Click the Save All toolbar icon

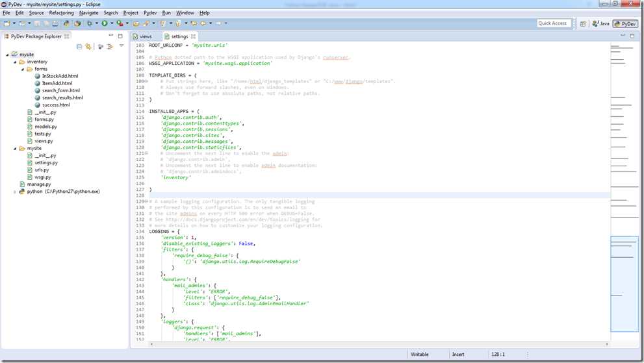coord(46,23)
